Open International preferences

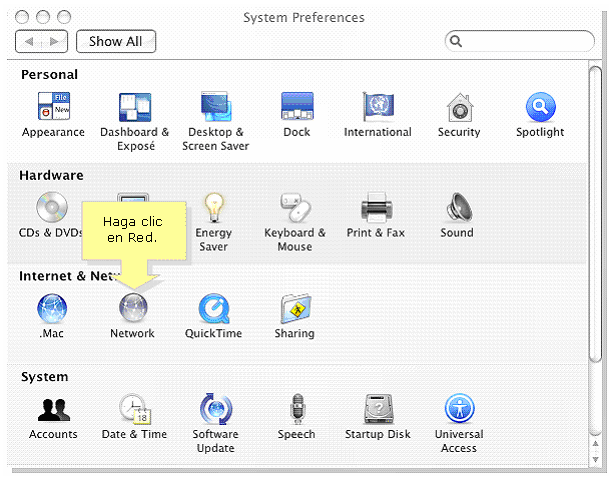coord(377,107)
